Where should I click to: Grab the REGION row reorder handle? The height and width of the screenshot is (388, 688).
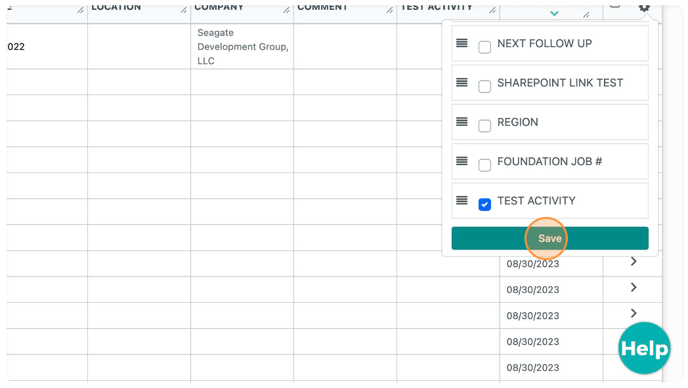(462, 122)
